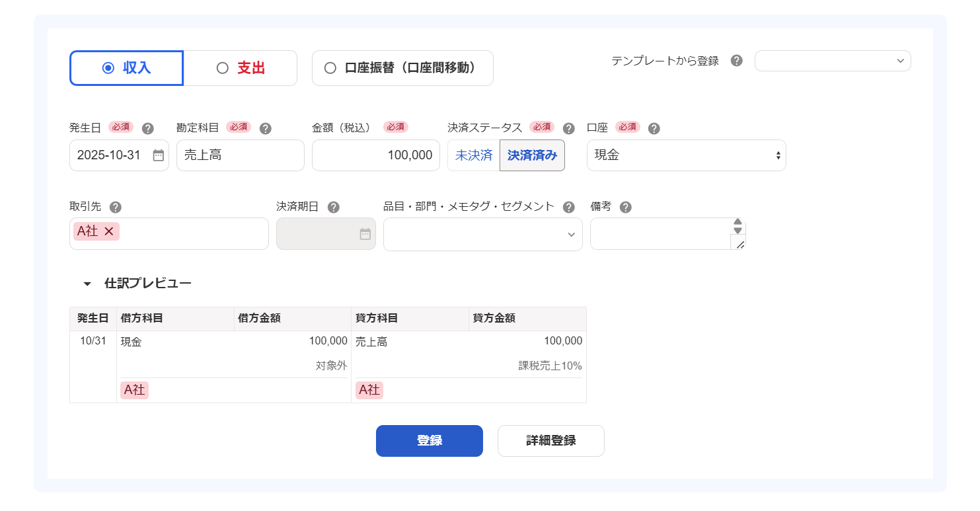Viewport: 980px width, 511px height.
Task: Select the 支出 radio option
Action: (x=240, y=68)
